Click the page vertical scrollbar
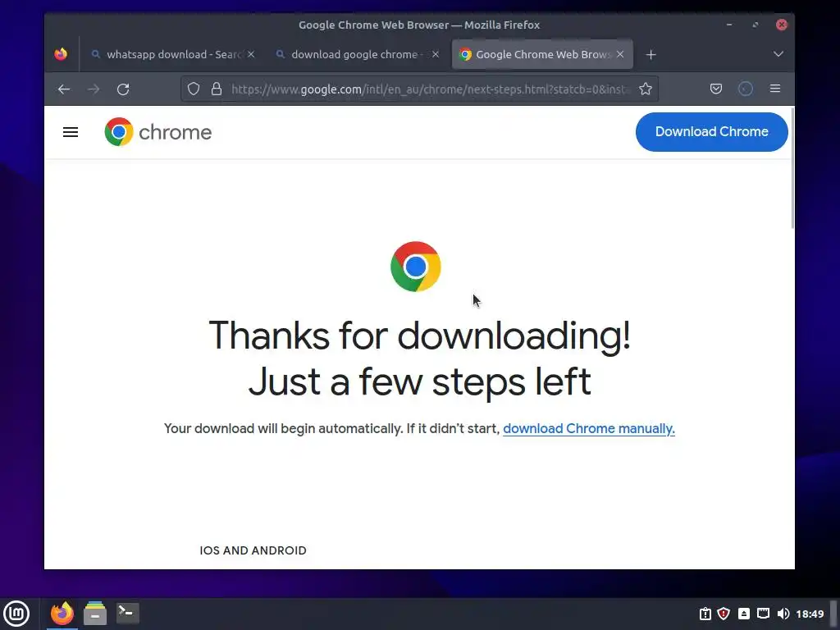The image size is (840, 630). (792, 169)
